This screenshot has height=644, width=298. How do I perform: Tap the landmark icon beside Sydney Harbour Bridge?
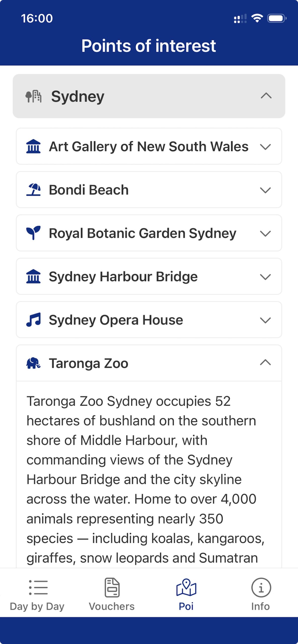[33, 276]
